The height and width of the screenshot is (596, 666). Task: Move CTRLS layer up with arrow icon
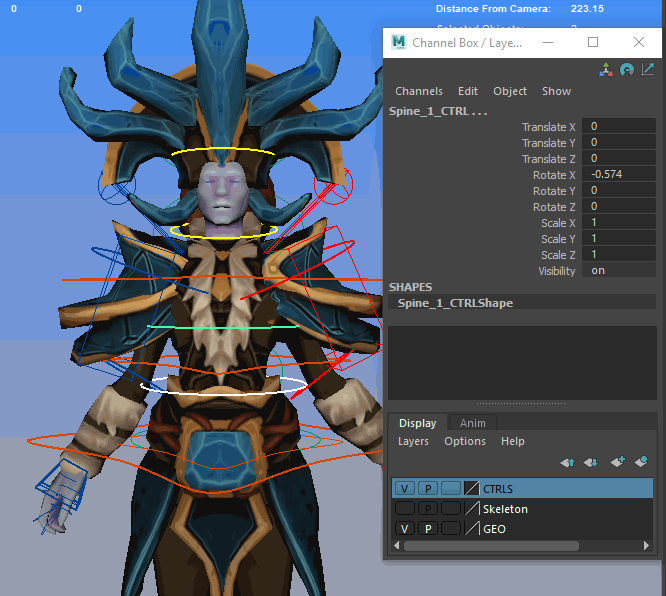point(567,462)
